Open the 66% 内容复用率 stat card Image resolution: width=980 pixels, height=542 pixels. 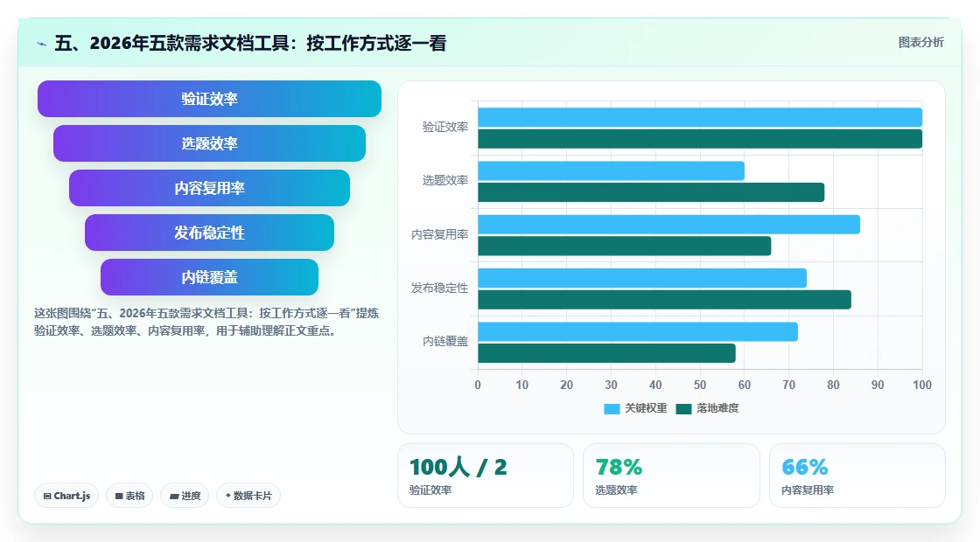(x=857, y=476)
